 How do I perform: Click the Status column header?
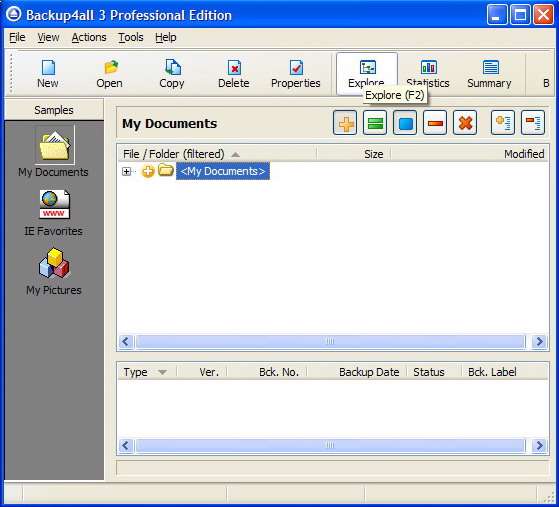click(434, 372)
